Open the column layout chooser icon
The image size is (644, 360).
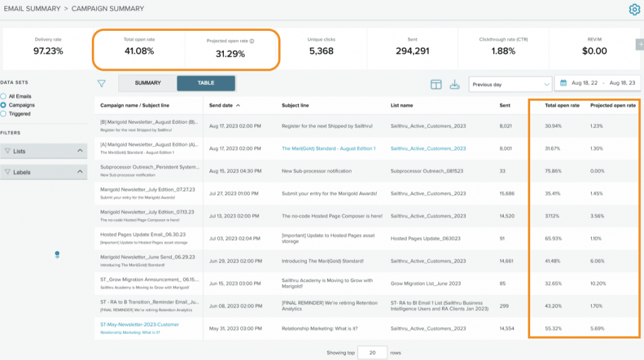point(436,84)
